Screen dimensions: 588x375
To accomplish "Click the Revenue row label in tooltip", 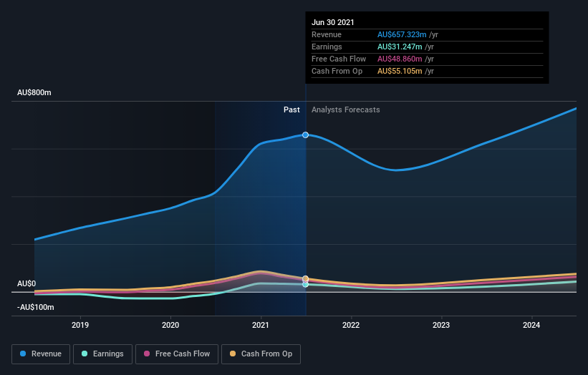I will pyautogui.click(x=327, y=34).
